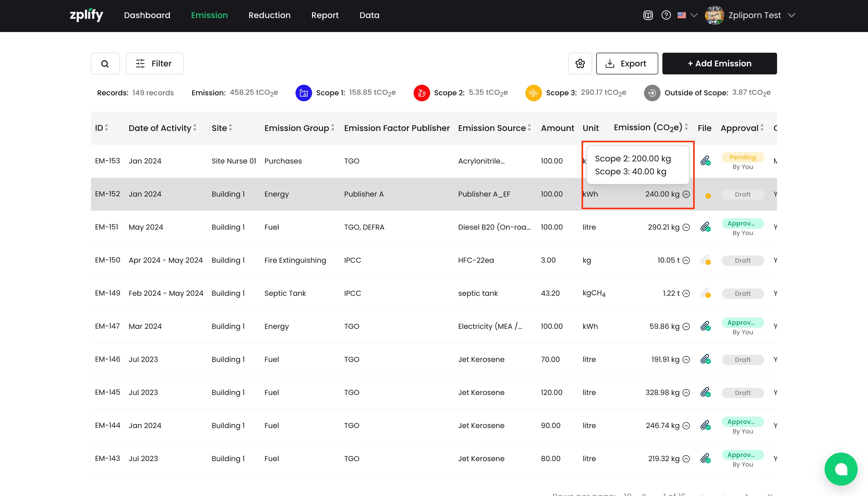
Task: Click the Scope 1 blue factory icon
Action: pyautogui.click(x=304, y=93)
